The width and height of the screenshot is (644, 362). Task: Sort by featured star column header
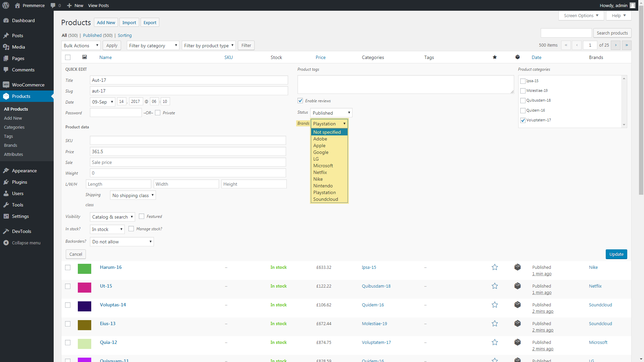coord(495,57)
